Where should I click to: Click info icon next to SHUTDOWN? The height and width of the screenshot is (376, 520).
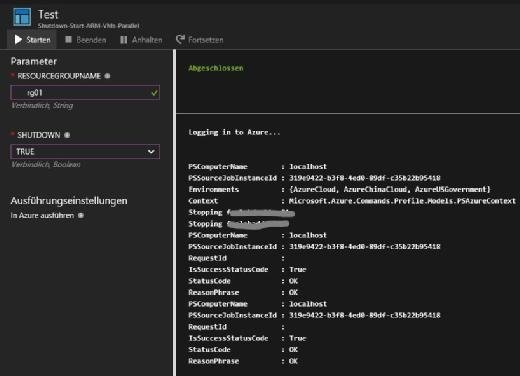pyautogui.click(x=67, y=135)
